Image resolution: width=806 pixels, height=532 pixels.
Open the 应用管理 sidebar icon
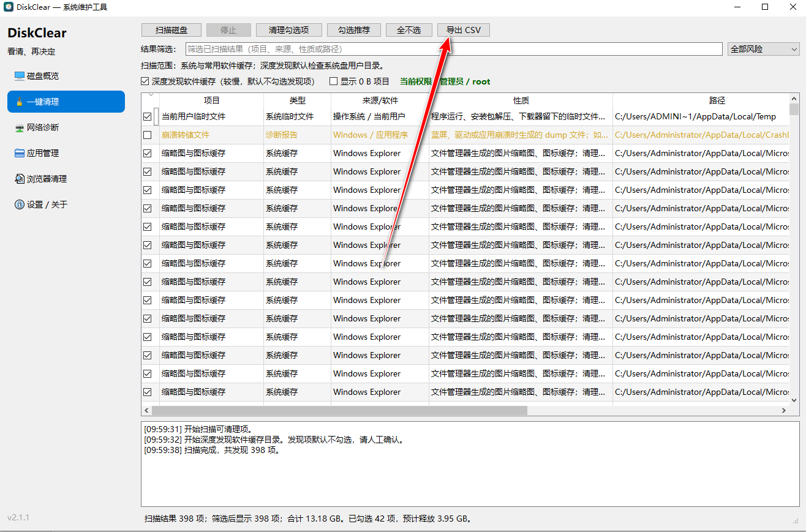(x=20, y=153)
